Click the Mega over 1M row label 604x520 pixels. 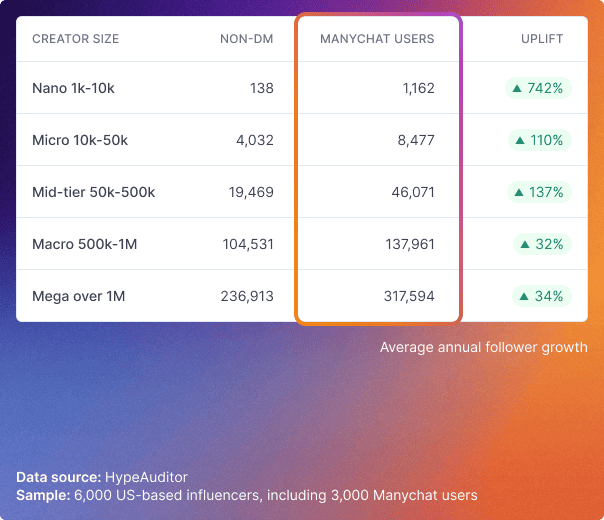pyautogui.click(x=79, y=296)
